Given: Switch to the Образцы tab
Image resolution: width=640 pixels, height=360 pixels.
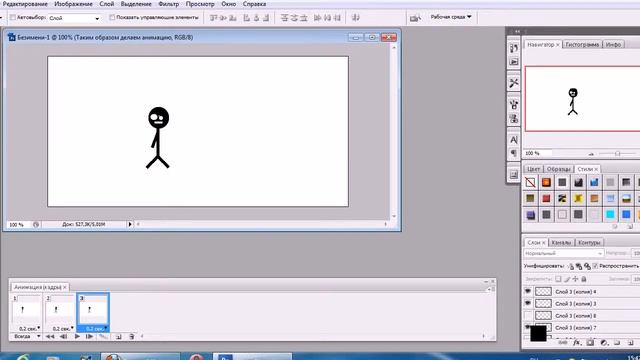Looking at the screenshot, I should coord(559,169).
